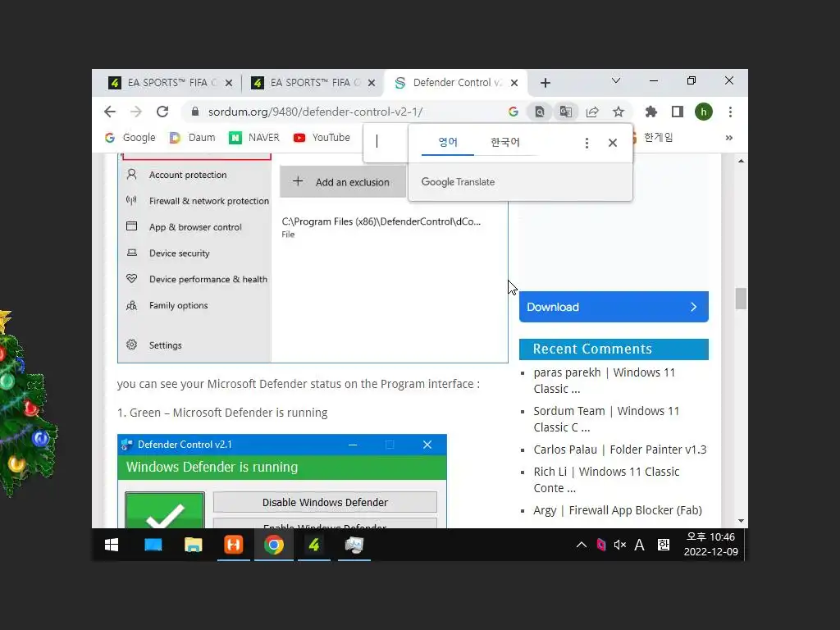Close the Defender Control tab
The width and height of the screenshot is (840, 630).
pos(514,83)
